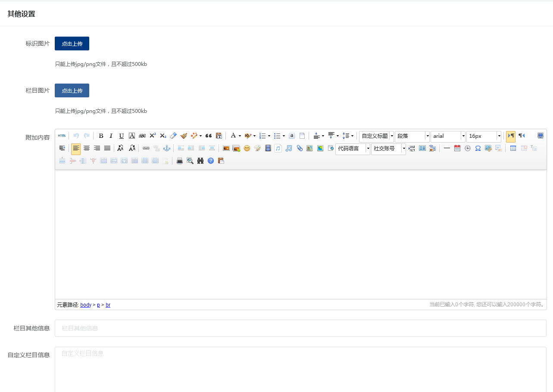Convert text to lowercase icon
This screenshot has width=553, height=392.
click(132, 148)
